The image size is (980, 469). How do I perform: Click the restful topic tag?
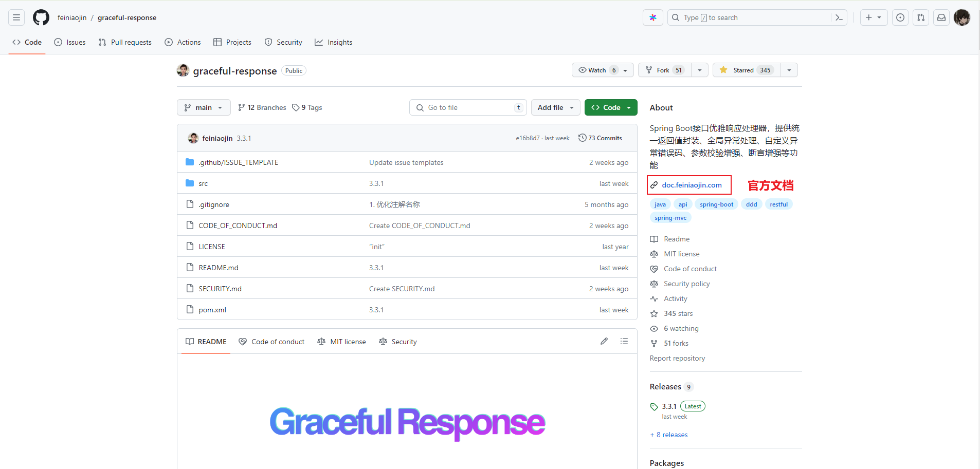pyautogui.click(x=778, y=204)
